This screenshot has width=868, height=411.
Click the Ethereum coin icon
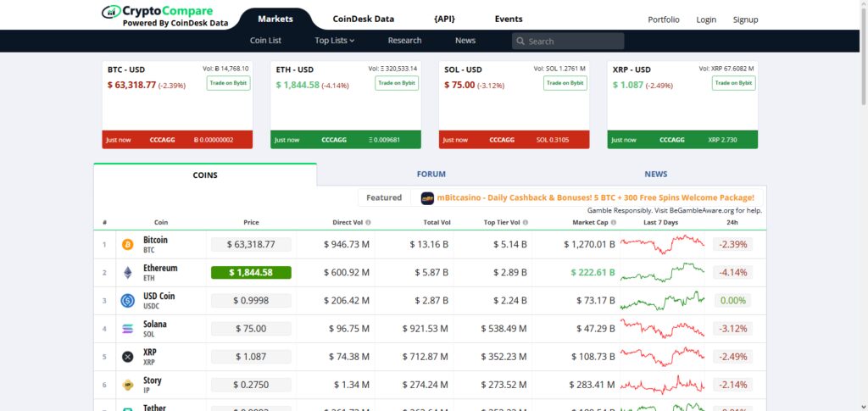128,273
